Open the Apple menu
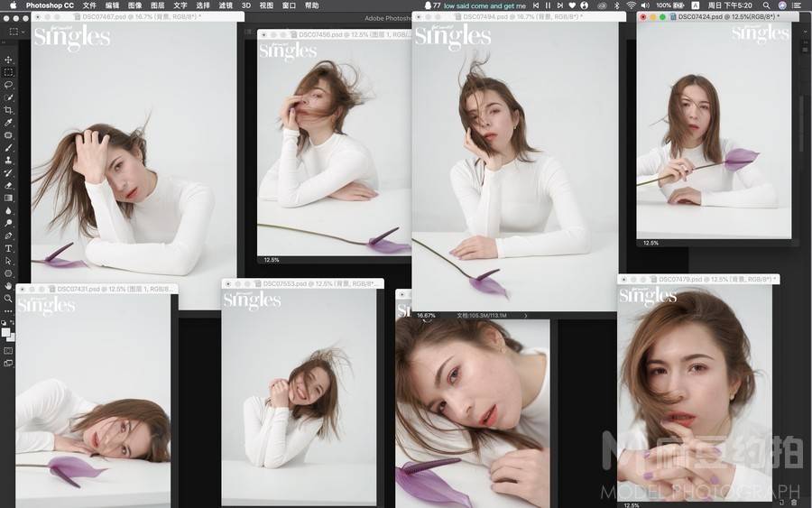The image size is (812, 508). 14,5
